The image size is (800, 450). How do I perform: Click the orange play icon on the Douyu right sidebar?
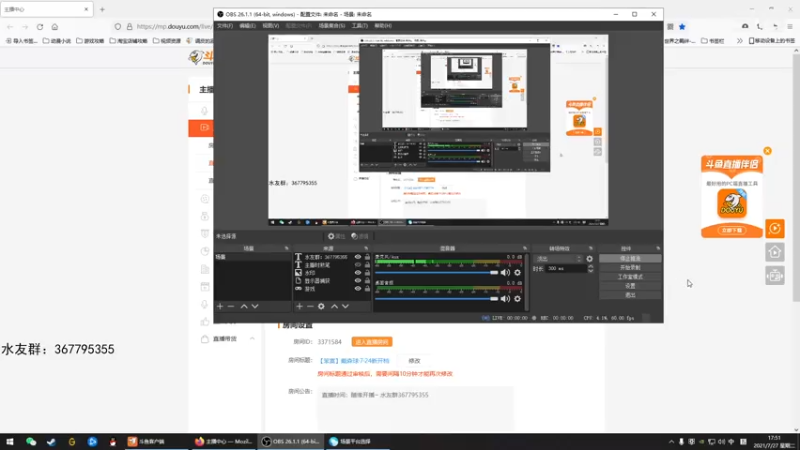coord(774,229)
